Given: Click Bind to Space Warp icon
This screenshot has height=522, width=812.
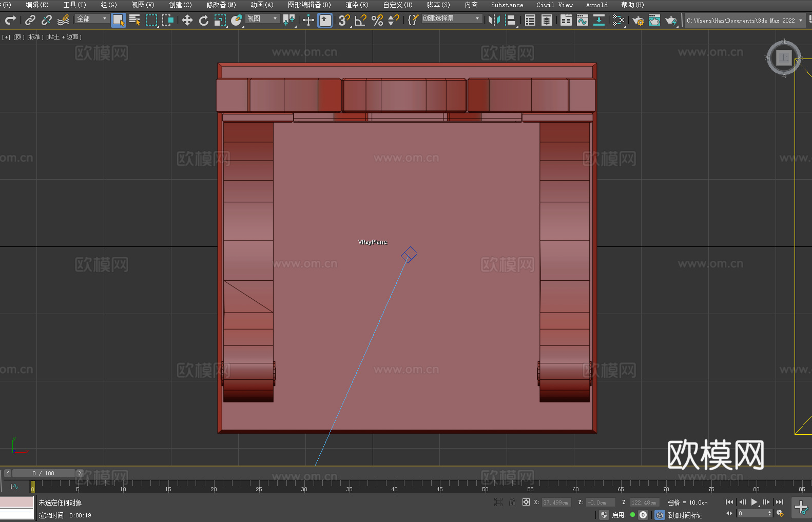Looking at the screenshot, I should [x=63, y=20].
